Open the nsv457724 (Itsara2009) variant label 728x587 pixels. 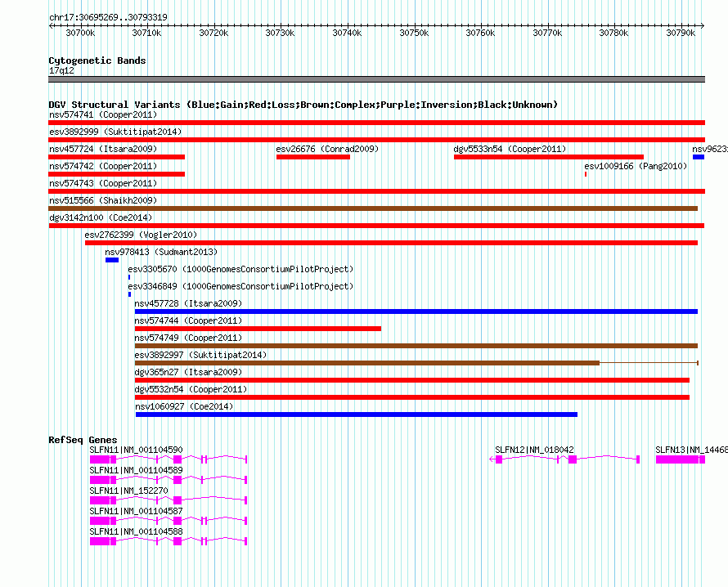[x=103, y=149]
